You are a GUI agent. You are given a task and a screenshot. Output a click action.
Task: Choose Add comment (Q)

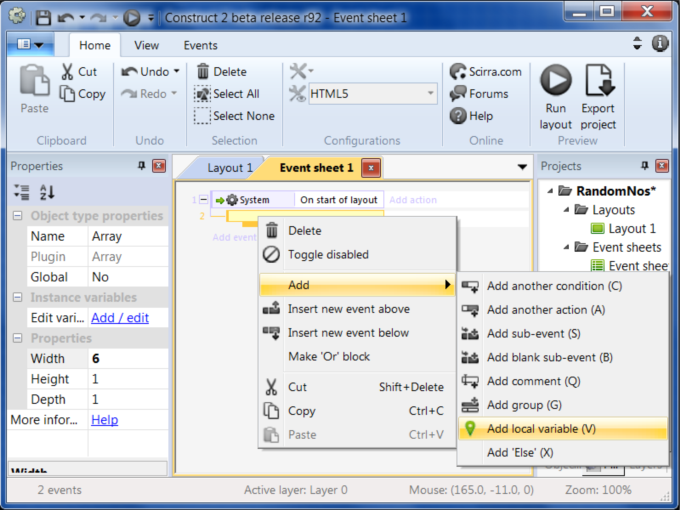[562, 381]
